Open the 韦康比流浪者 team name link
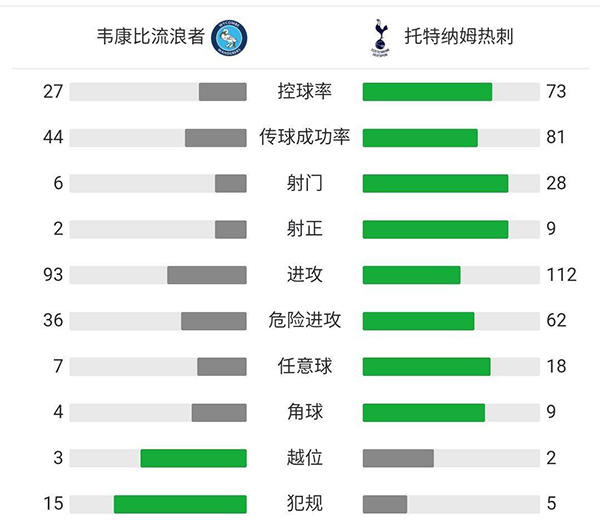The height and width of the screenshot is (523, 600). click(x=150, y=38)
